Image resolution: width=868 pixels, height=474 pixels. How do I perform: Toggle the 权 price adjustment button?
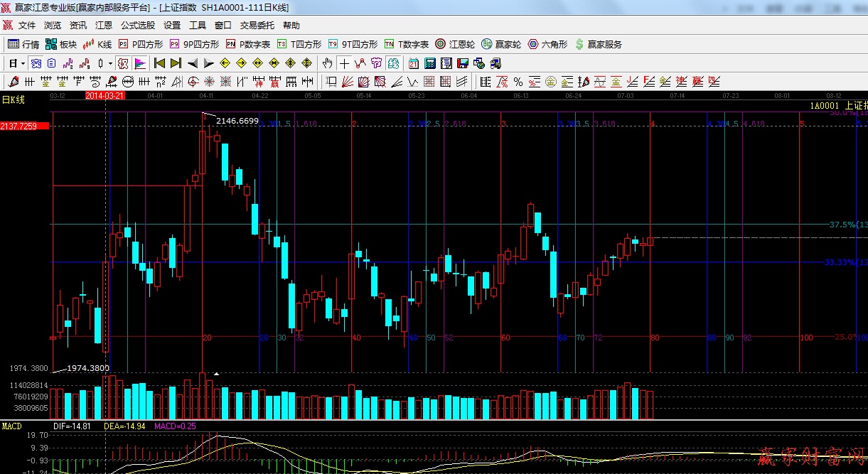123,63
